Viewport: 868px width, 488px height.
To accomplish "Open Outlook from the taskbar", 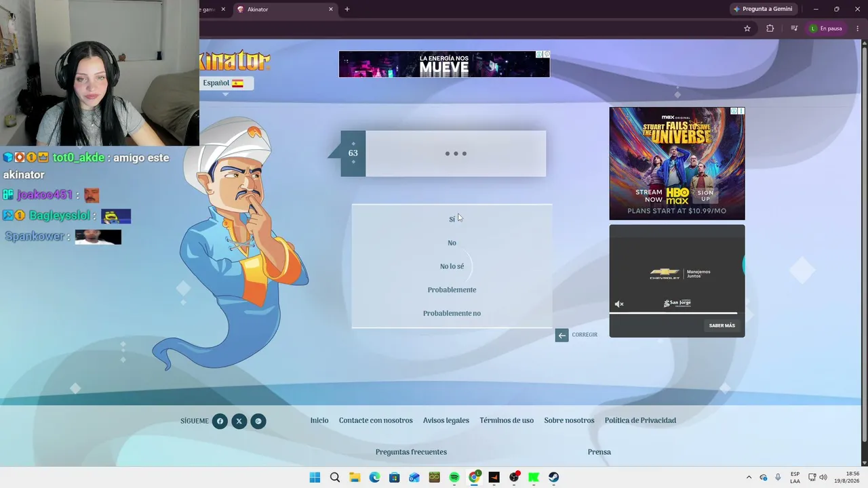I will (x=414, y=477).
